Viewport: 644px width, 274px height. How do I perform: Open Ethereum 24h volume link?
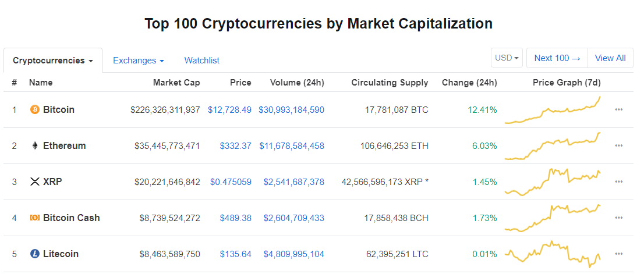point(291,146)
